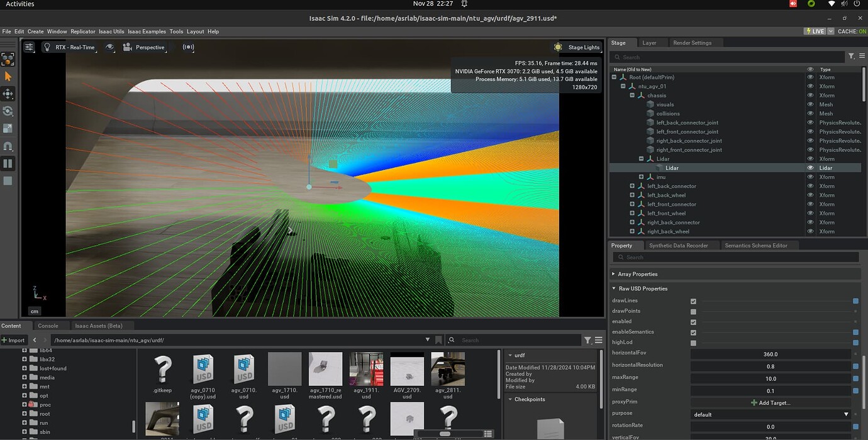Hide the Lidar prim via its eye toggle

[811, 168]
